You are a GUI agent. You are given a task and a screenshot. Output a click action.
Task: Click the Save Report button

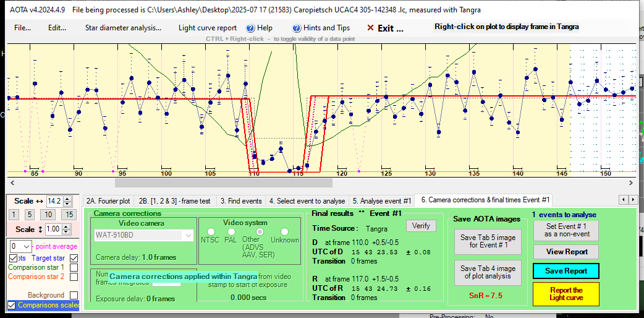click(565, 271)
